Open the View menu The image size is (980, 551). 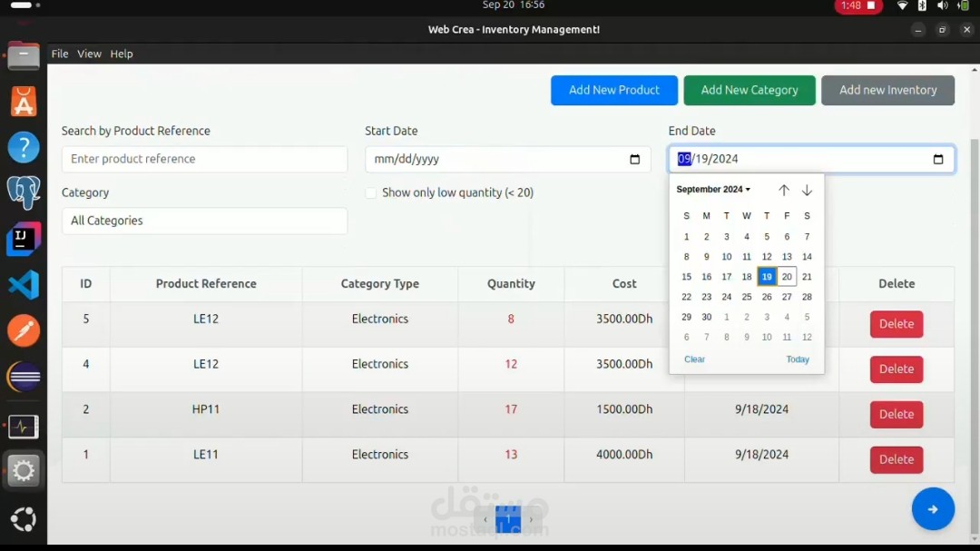click(x=89, y=54)
